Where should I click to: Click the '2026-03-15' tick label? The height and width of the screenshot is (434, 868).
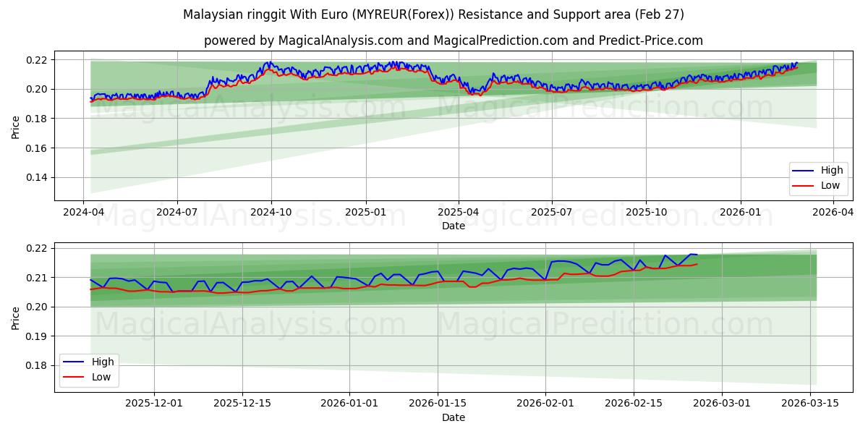pos(809,404)
